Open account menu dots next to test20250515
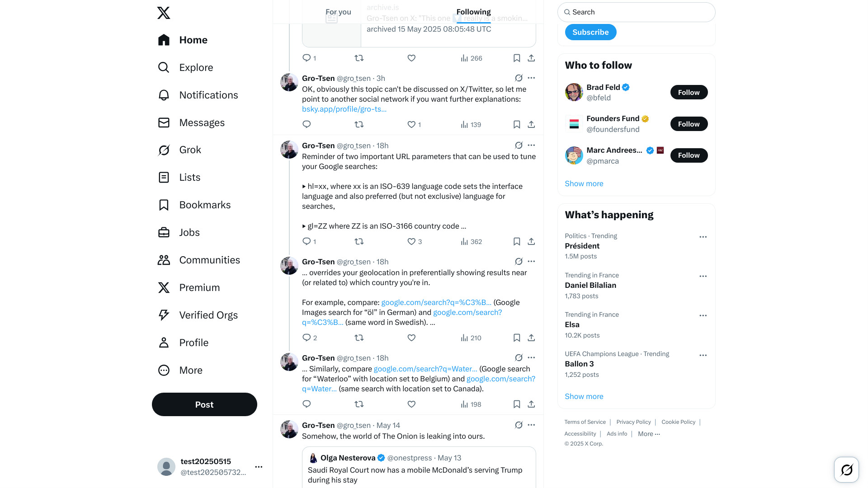 tap(259, 467)
